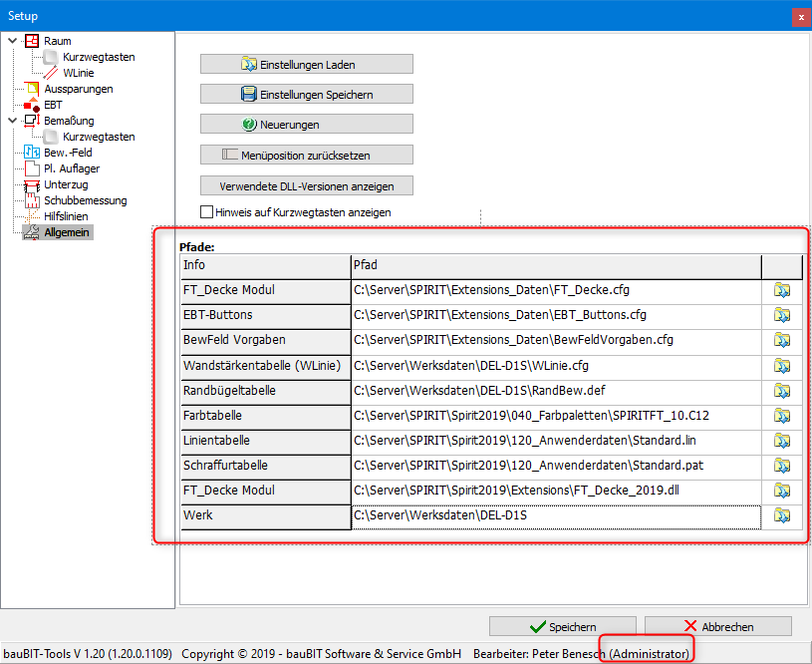
Task: Select the Wandstärkentabelle (WLinie) row label
Action: [266, 367]
